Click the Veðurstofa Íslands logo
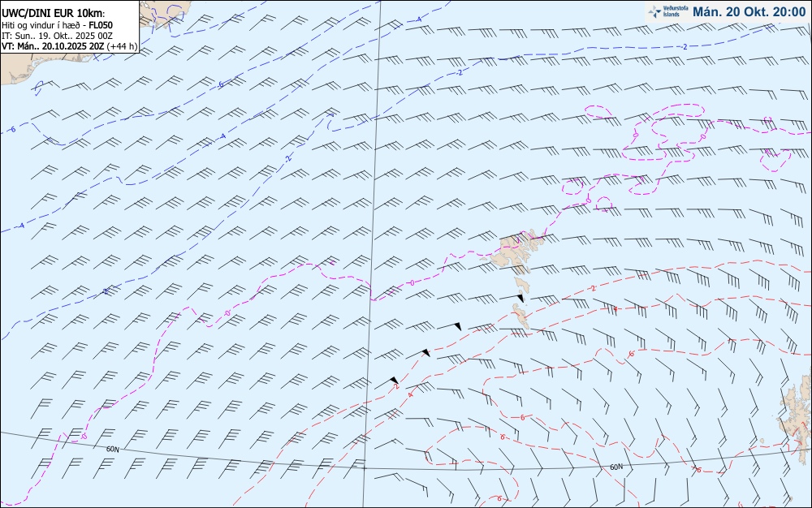The height and width of the screenshot is (508, 812). tap(668, 11)
